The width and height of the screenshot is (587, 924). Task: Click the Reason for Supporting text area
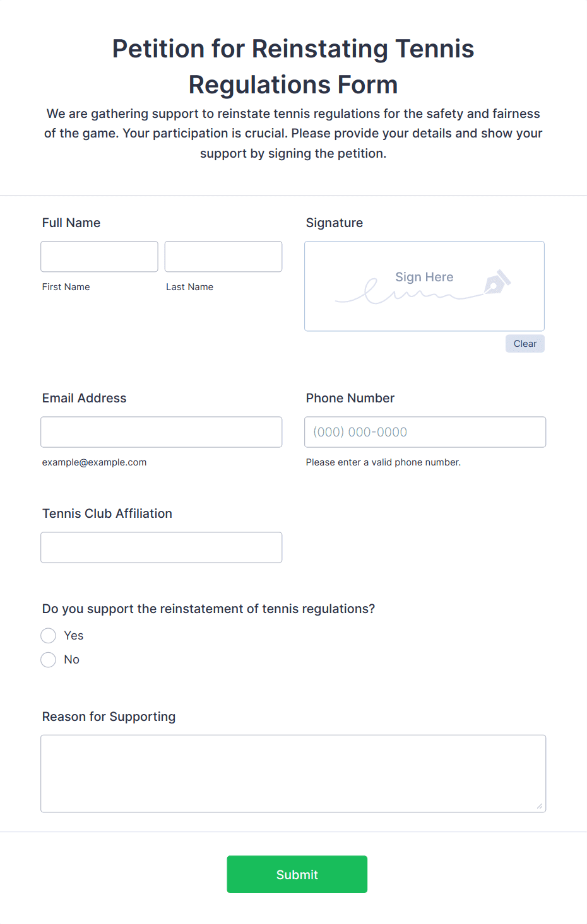pyautogui.click(x=293, y=774)
